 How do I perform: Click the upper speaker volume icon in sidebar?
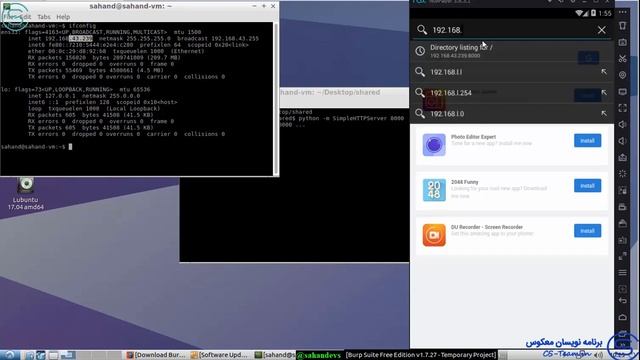pyautogui.click(x=622, y=124)
